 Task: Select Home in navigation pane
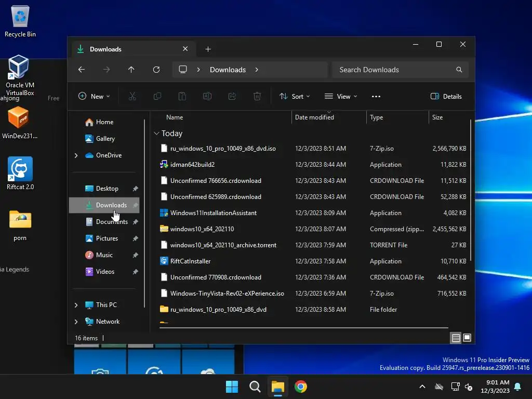[x=104, y=122]
